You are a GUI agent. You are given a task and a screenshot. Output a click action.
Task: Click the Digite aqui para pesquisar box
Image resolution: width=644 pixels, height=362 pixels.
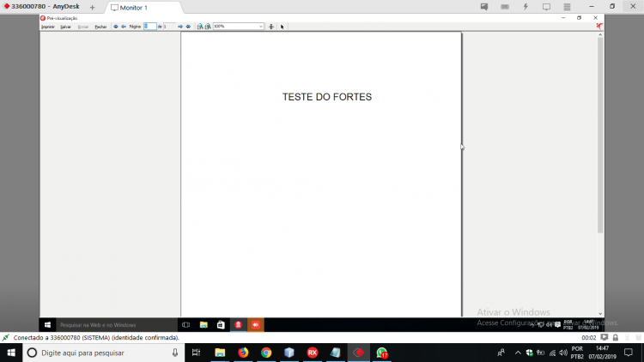point(103,353)
